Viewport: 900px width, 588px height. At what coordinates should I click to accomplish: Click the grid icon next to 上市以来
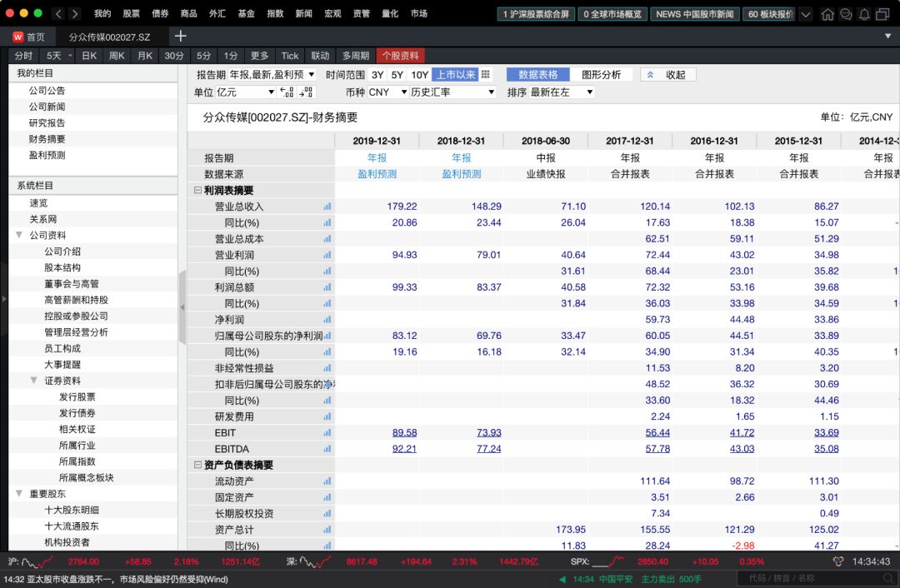point(485,74)
